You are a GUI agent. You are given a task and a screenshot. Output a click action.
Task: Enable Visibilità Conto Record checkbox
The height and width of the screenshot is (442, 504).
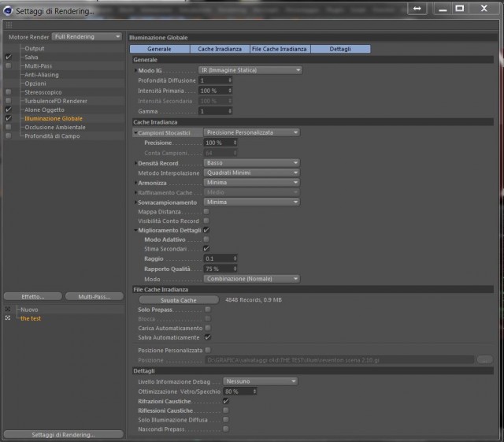pyautogui.click(x=206, y=221)
